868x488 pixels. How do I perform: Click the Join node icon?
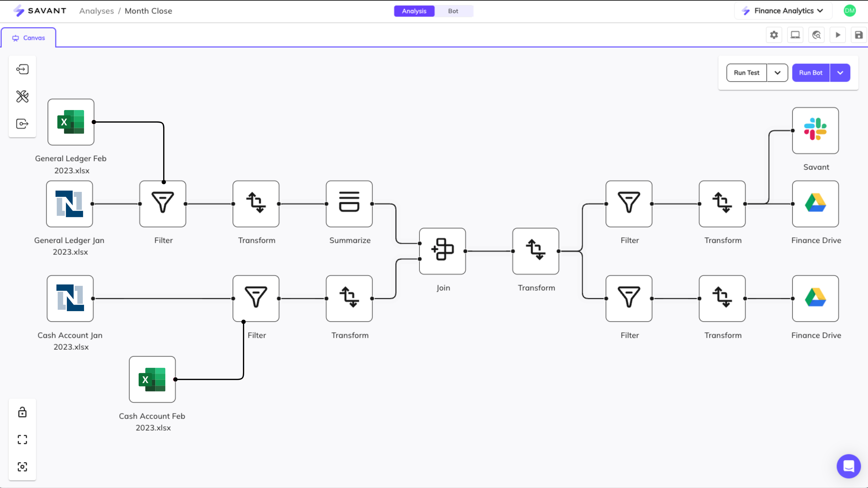(442, 251)
